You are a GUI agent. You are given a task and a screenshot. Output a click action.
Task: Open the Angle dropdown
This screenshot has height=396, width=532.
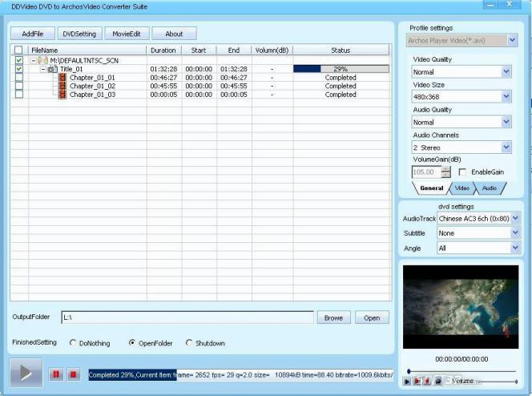point(515,248)
